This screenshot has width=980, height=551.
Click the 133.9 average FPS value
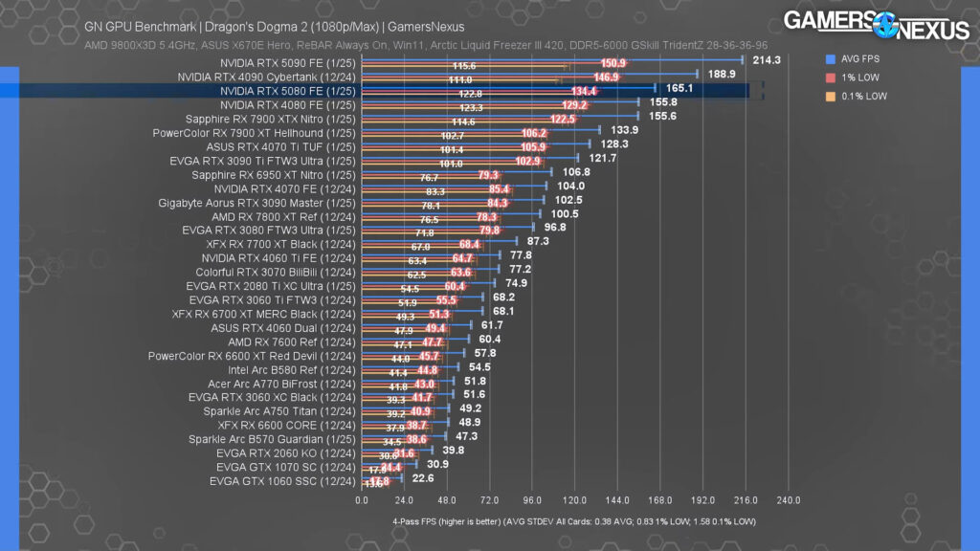pos(624,130)
